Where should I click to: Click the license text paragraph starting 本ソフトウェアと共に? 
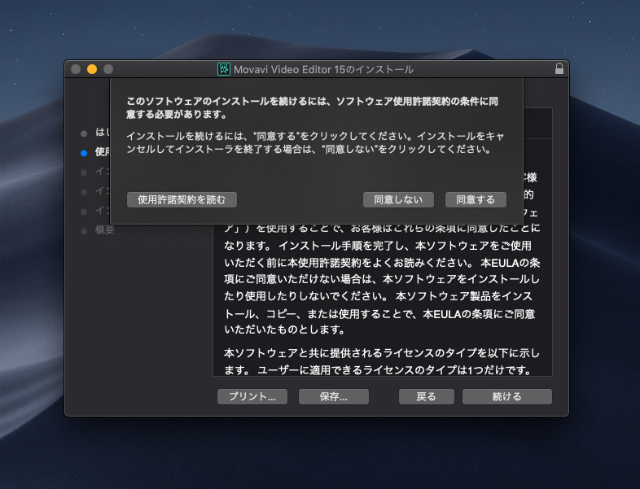coord(382,362)
